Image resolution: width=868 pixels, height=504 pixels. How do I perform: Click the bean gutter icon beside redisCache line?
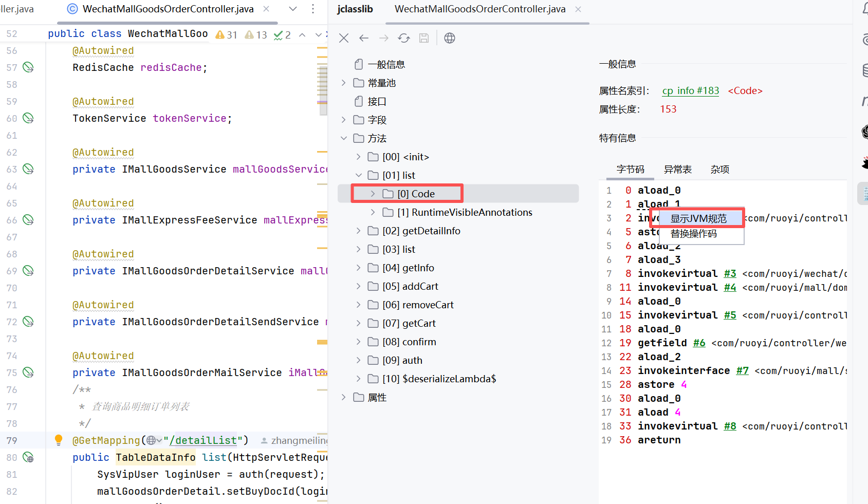coord(29,67)
